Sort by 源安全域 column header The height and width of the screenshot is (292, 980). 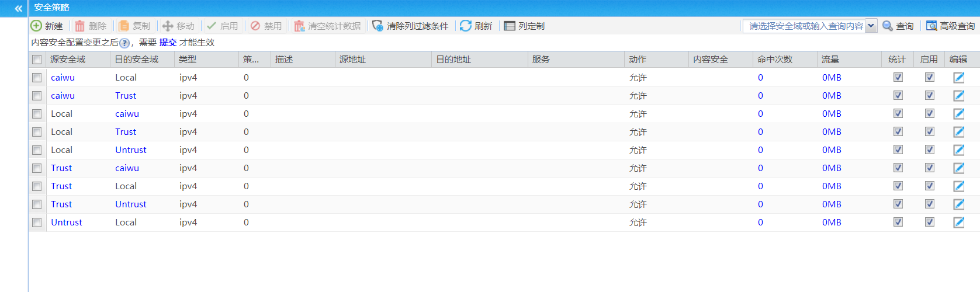(x=78, y=60)
